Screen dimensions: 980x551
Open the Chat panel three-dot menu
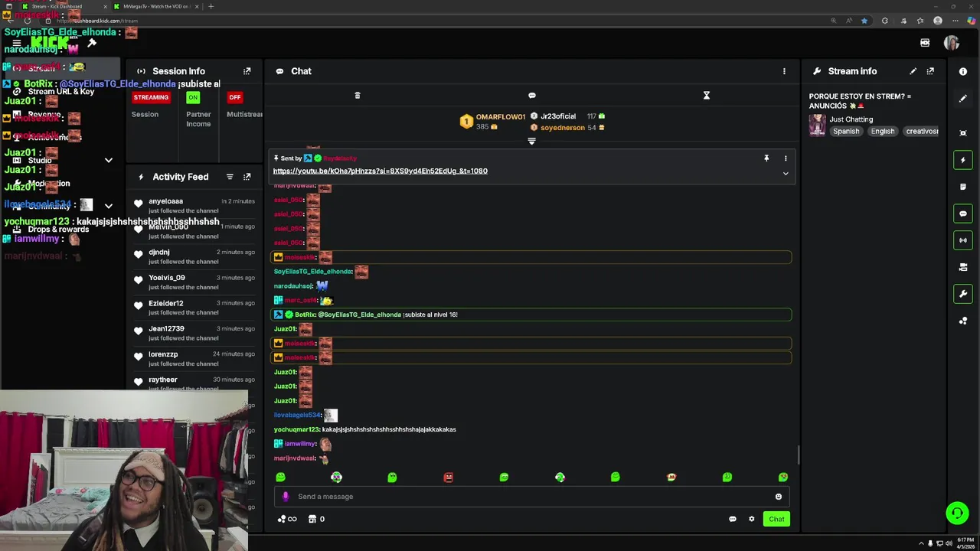pyautogui.click(x=784, y=71)
